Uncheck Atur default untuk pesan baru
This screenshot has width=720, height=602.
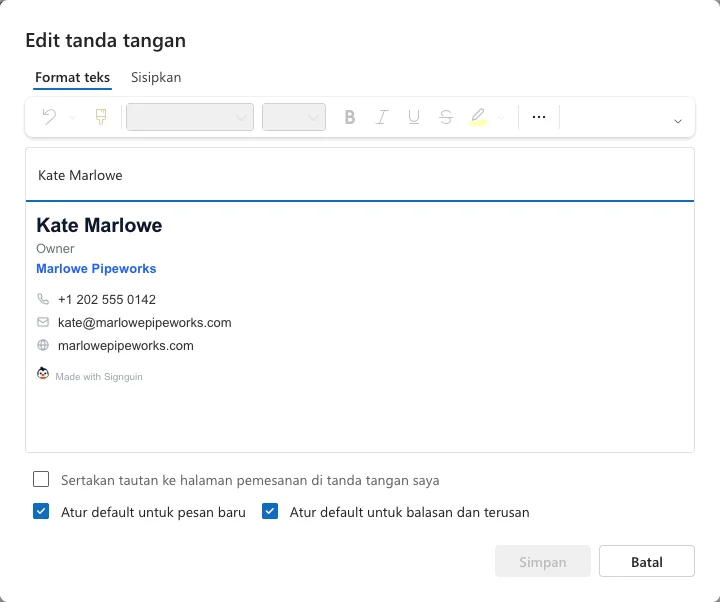pyautogui.click(x=41, y=511)
